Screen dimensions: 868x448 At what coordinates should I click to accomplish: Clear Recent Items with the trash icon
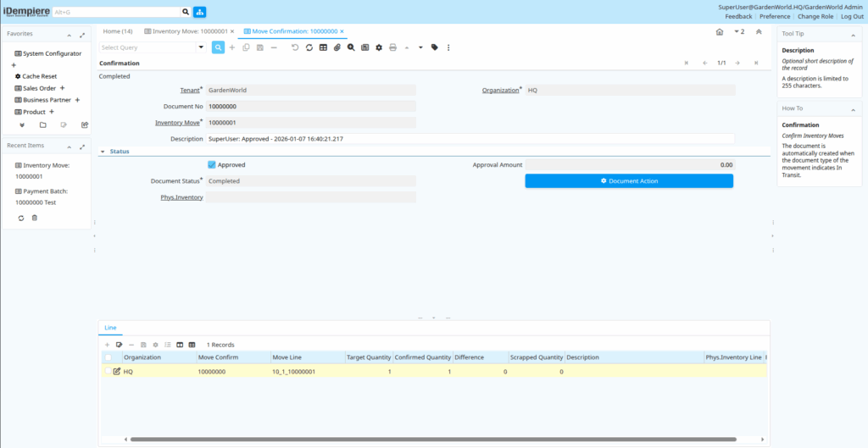[x=34, y=218]
